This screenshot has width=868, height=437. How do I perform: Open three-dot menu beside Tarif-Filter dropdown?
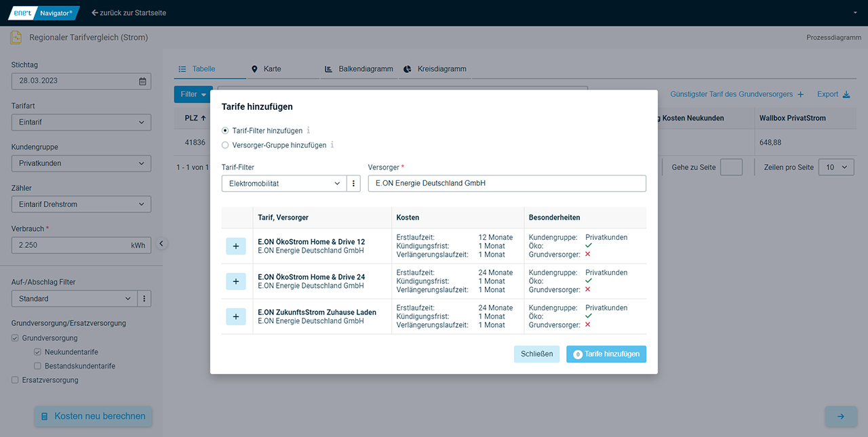click(353, 184)
